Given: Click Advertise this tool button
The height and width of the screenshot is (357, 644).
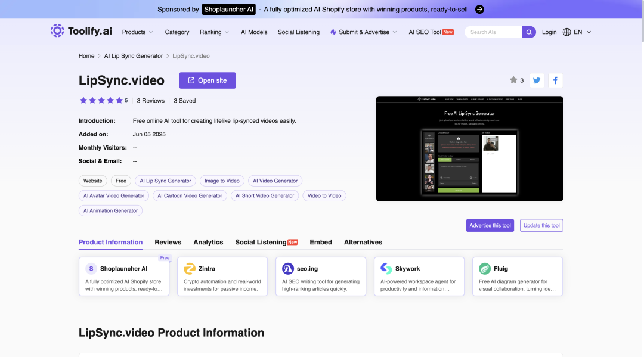Looking at the screenshot, I should pos(490,225).
